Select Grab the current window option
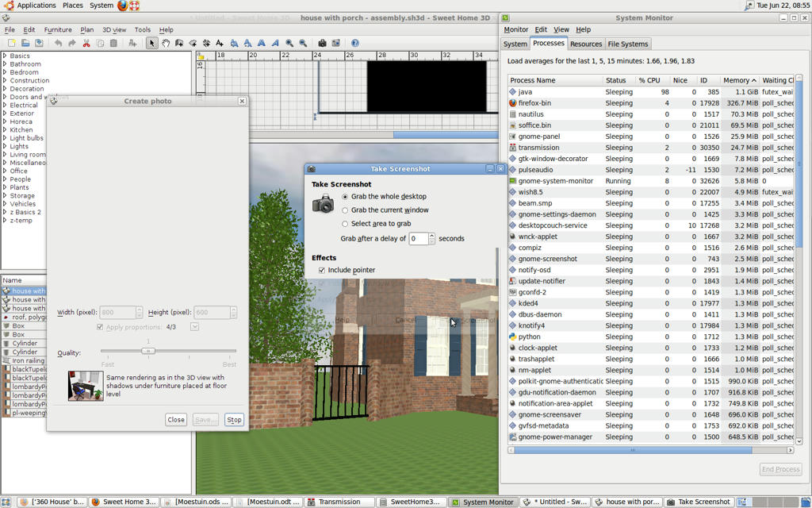The image size is (812, 508). click(385, 210)
